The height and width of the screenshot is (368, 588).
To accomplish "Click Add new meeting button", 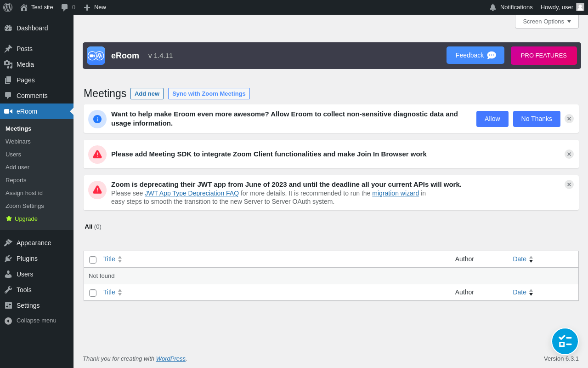I will [x=147, y=94].
